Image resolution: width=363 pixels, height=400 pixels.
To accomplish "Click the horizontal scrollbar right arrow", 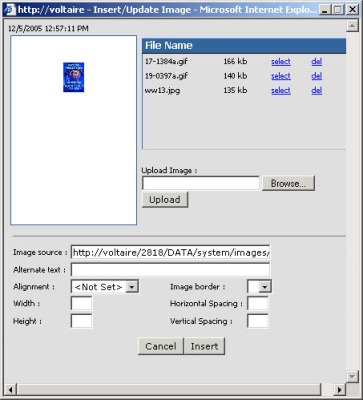I will (340, 389).
